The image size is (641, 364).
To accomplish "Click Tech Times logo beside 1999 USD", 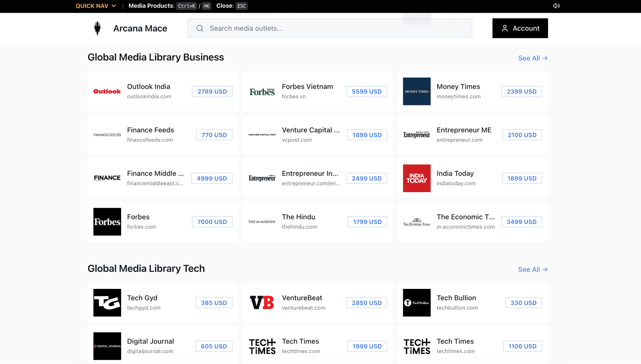I will (262, 346).
